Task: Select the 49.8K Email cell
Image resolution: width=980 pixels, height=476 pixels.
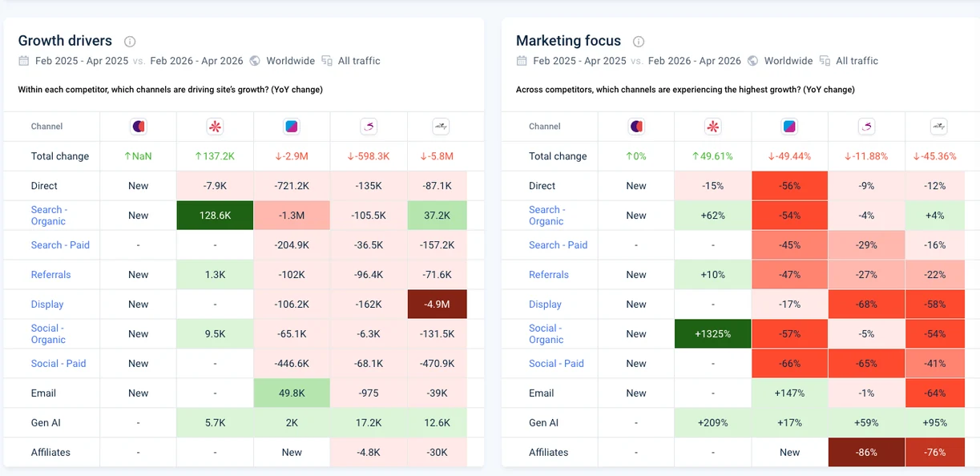Action: pos(292,393)
